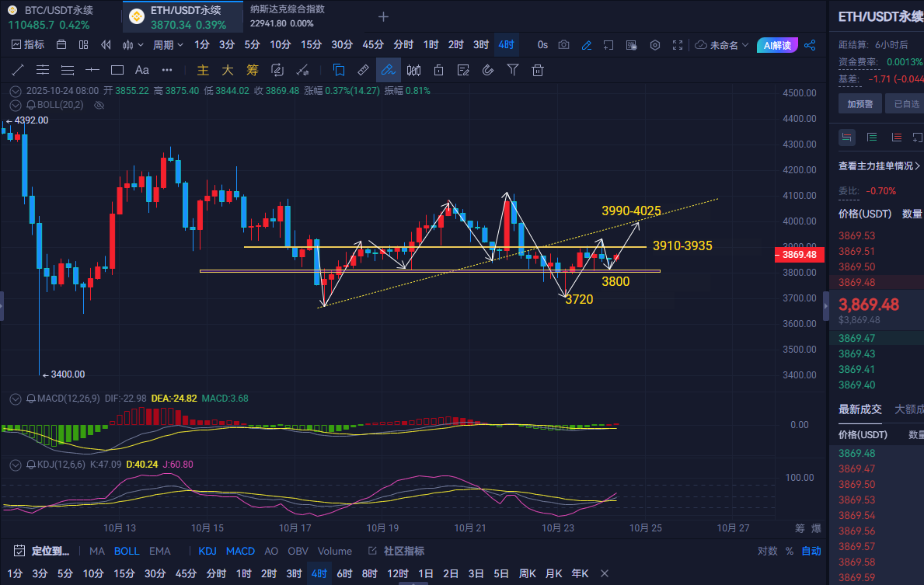This screenshot has width=924, height=585.
Task: Select the 1时 timeframe in top bar
Action: point(431,45)
